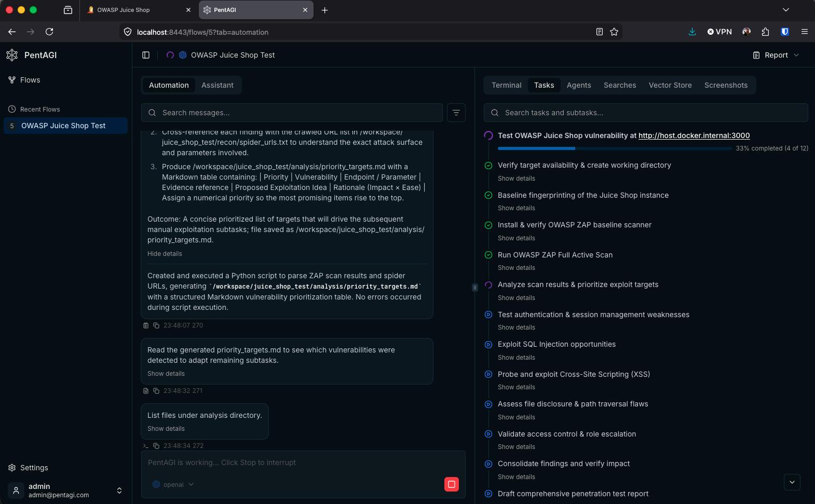Show details of Read generated priority_targets.md message
The width and height of the screenshot is (815, 504).
(166, 374)
